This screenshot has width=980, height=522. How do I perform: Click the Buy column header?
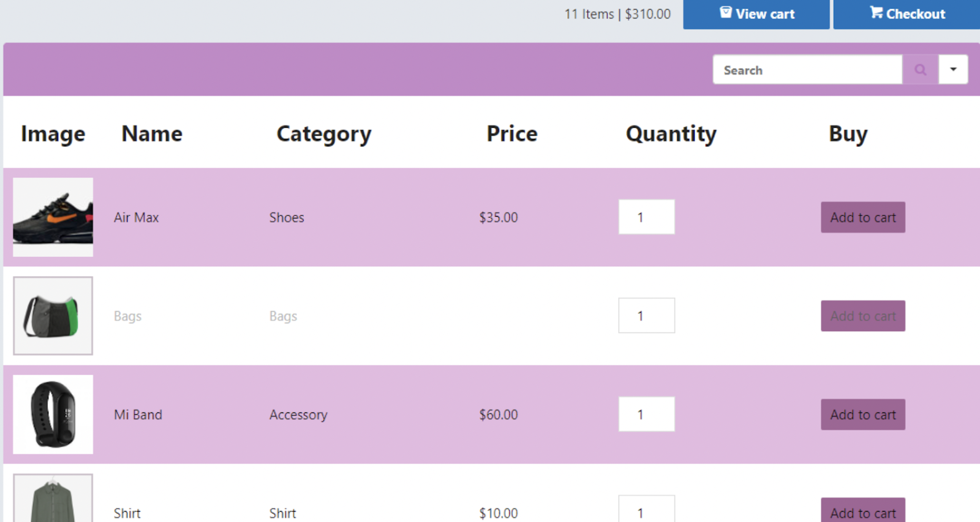848,135
